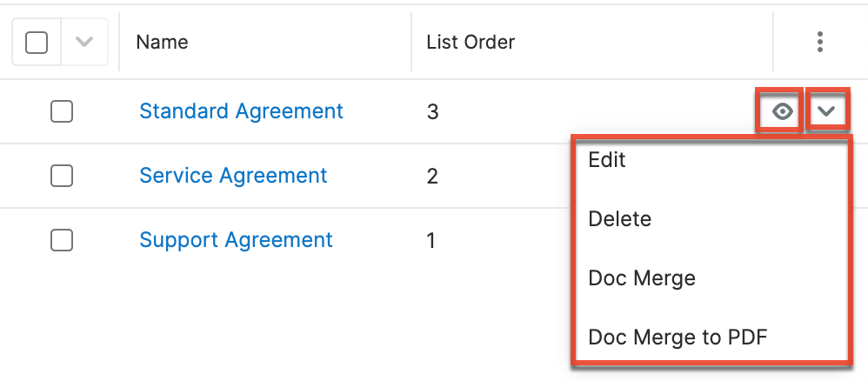Sort by the Name column header
The height and width of the screenshot is (381, 868).
coord(163,42)
